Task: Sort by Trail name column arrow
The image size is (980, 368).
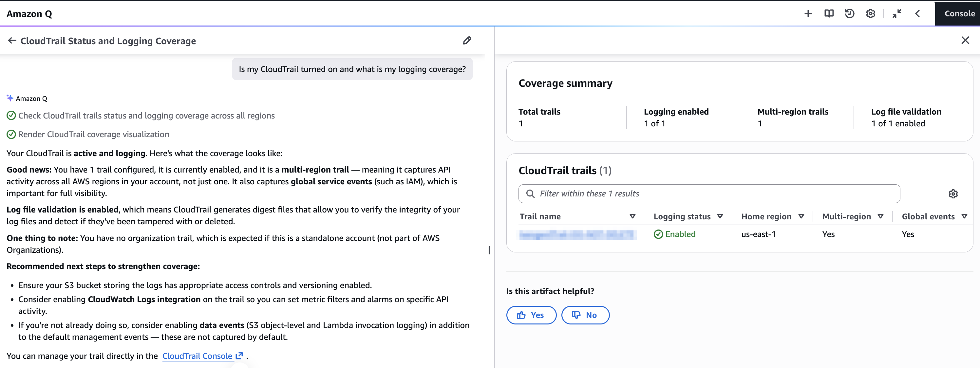Action: [632, 216]
